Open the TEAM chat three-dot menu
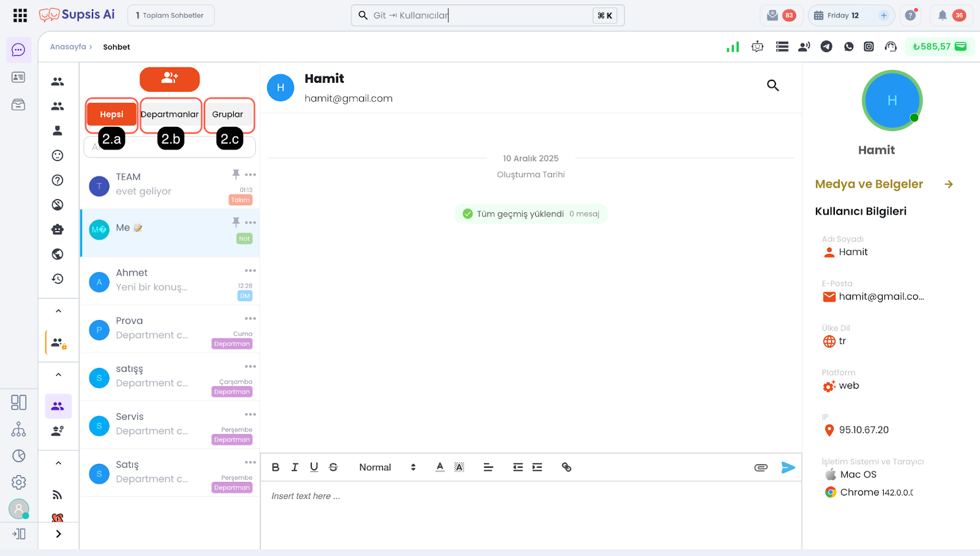 (251, 175)
